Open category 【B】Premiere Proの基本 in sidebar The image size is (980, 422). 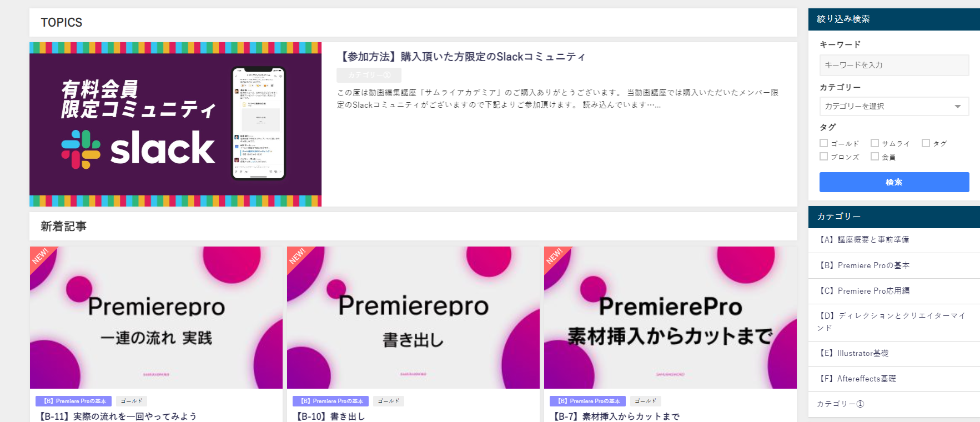tap(894, 265)
